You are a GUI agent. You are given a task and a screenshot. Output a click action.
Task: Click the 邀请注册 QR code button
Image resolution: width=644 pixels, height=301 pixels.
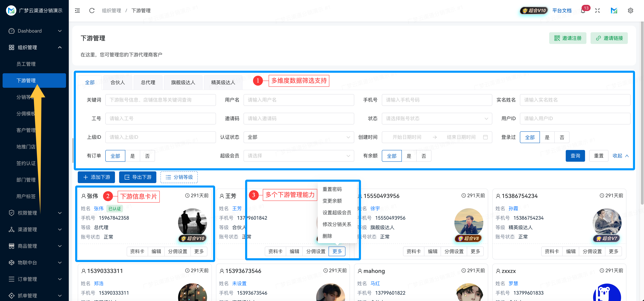(567, 38)
